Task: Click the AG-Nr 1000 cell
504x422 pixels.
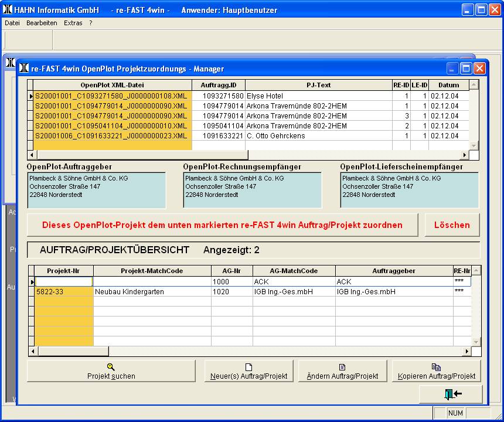Action: click(x=231, y=281)
